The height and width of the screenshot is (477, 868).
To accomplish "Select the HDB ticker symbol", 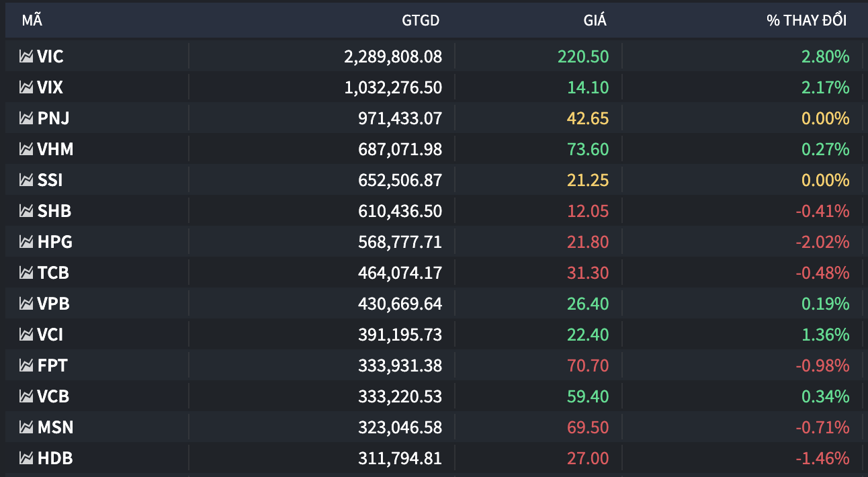I will (55, 458).
